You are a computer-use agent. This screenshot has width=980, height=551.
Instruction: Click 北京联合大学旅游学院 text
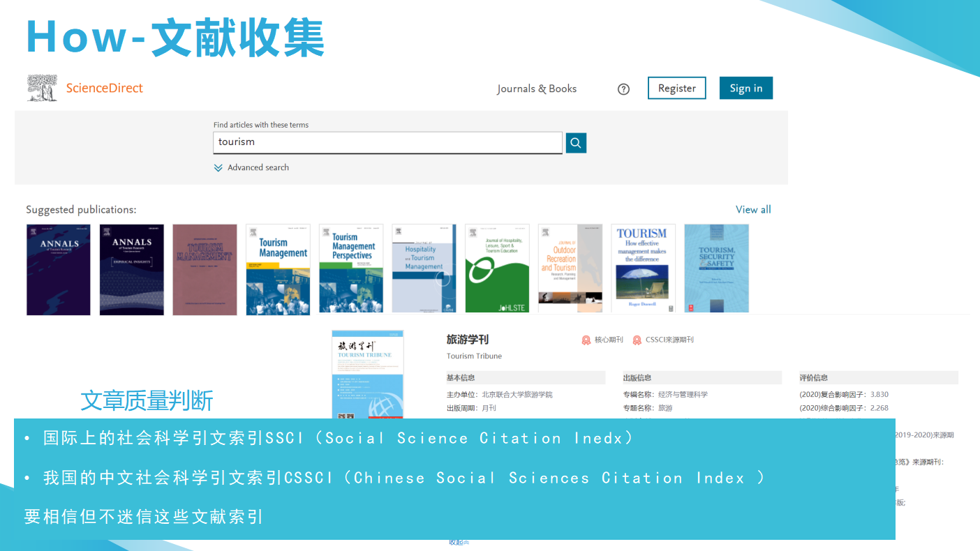coord(517,395)
